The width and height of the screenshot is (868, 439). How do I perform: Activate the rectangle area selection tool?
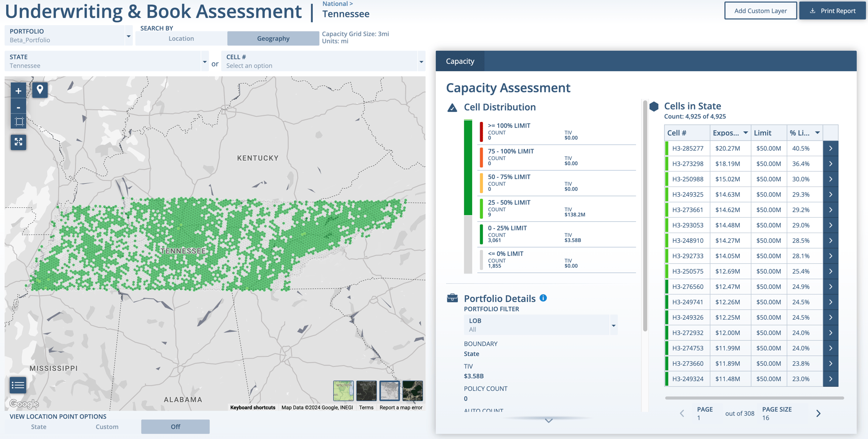pos(19,122)
